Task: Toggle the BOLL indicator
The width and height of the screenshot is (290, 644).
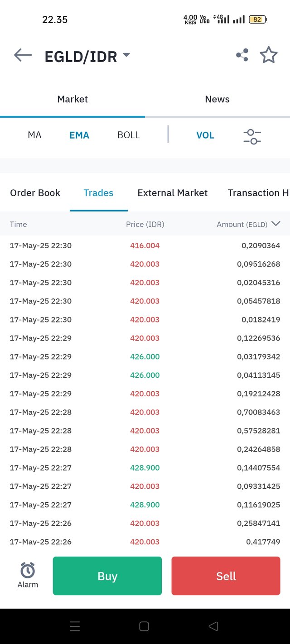Action: (x=128, y=135)
